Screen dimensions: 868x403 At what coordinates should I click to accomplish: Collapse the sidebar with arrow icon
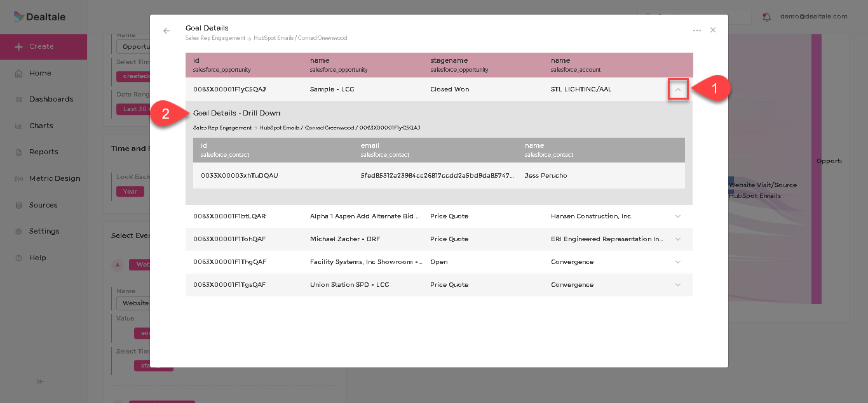[x=41, y=381]
